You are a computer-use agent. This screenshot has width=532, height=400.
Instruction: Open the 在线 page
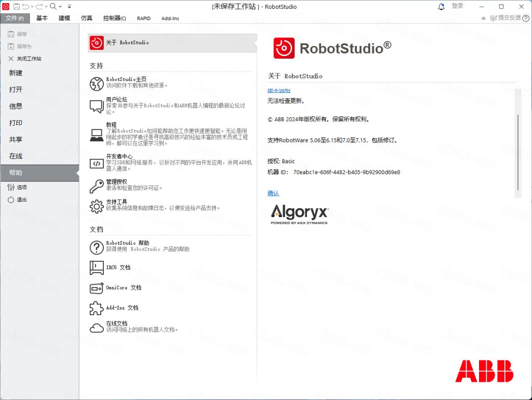[16, 156]
